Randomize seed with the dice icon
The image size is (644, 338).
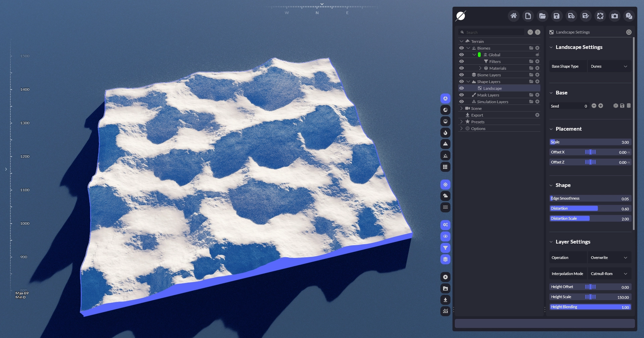615,106
